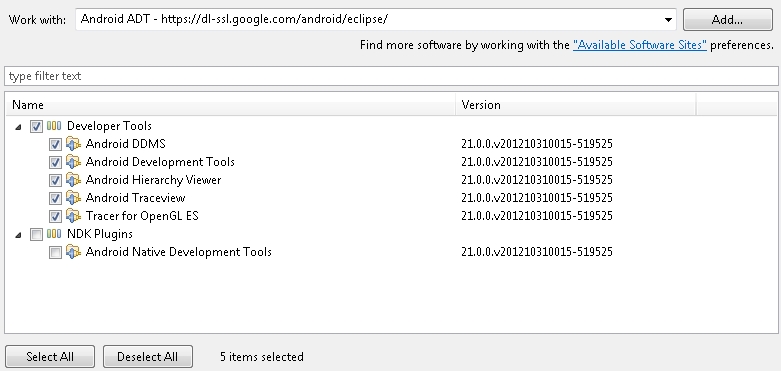Click the Select All button

tap(50, 357)
